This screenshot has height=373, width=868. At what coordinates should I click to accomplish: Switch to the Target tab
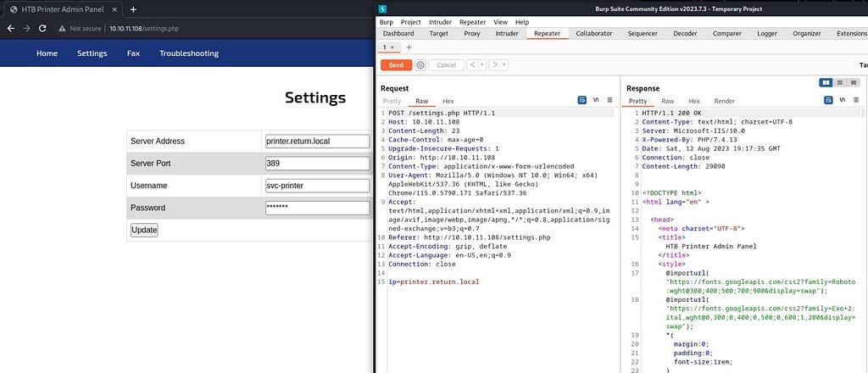click(439, 34)
